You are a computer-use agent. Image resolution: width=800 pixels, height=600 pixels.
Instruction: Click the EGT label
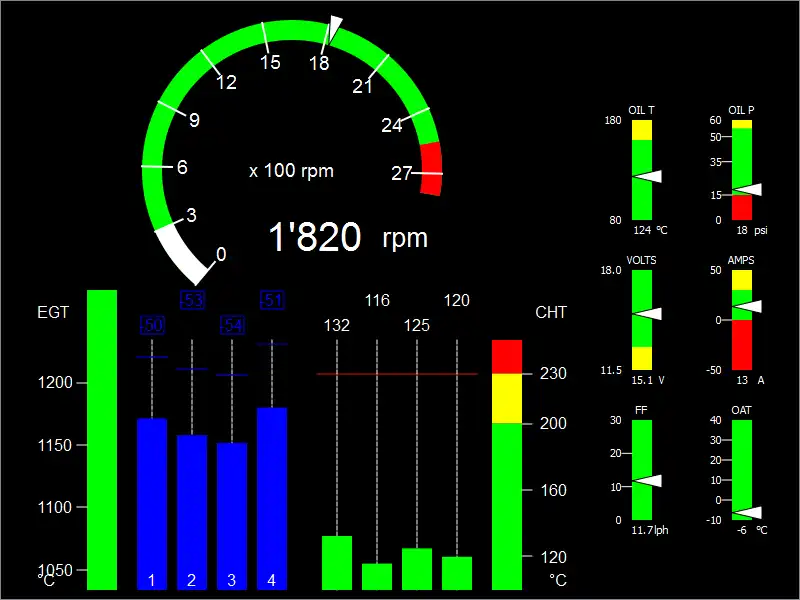tap(53, 312)
